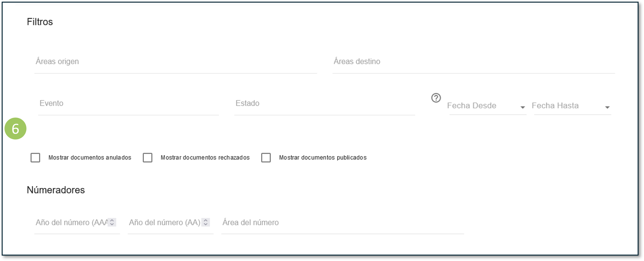Decrease the two-digit year (AA) with down arrow
644x261 pixels.
pos(205,224)
